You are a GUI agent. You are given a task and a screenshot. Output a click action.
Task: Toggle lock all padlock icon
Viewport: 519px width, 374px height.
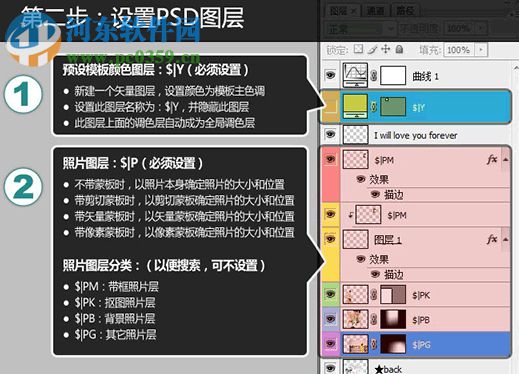(399, 49)
